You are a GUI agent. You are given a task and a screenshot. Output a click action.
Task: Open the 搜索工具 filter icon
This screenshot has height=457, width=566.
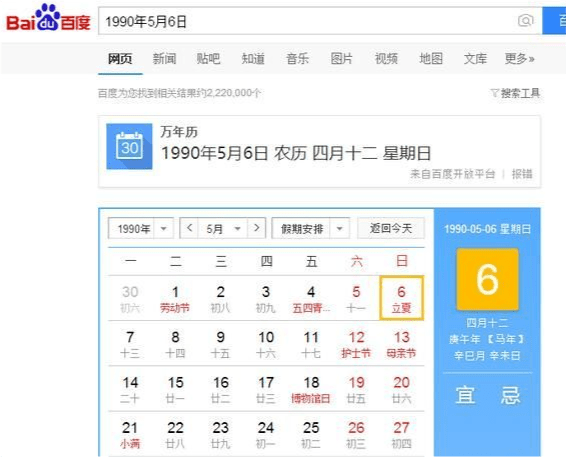(494, 93)
